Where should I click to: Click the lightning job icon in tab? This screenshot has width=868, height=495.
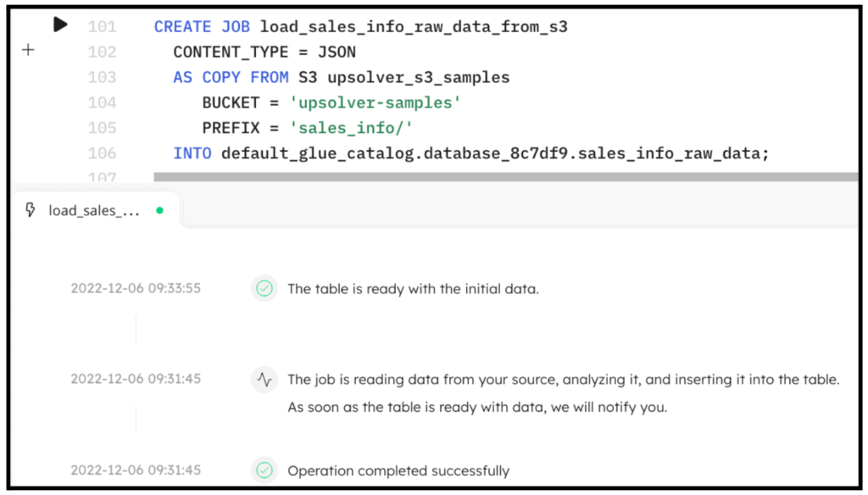coord(31,210)
